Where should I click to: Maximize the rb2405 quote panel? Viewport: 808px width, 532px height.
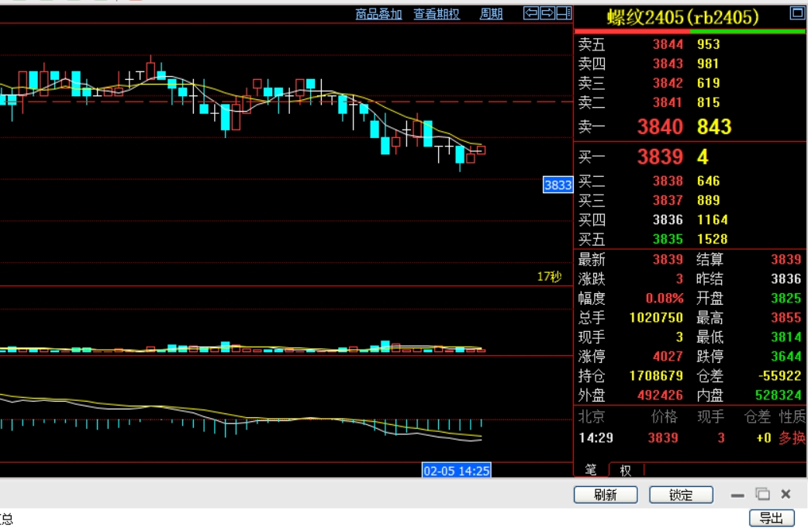coord(796,13)
